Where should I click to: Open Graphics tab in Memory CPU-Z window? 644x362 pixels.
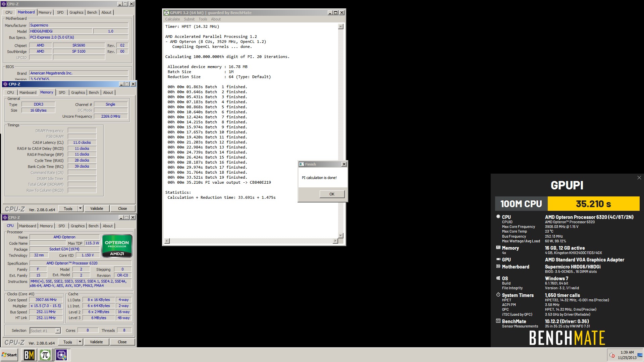click(x=78, y=93)
